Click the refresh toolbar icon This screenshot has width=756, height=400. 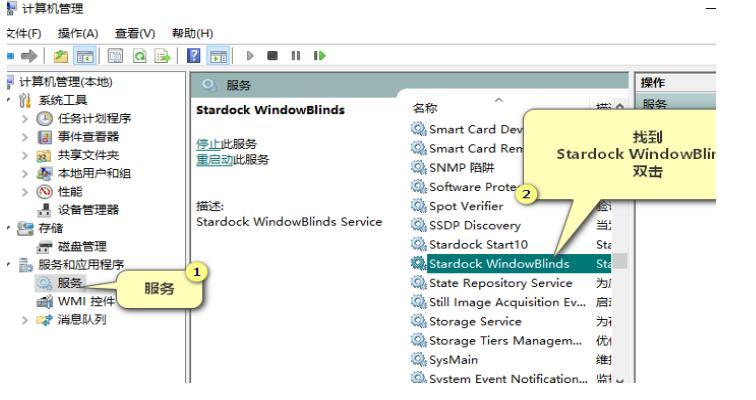(140, 56)
